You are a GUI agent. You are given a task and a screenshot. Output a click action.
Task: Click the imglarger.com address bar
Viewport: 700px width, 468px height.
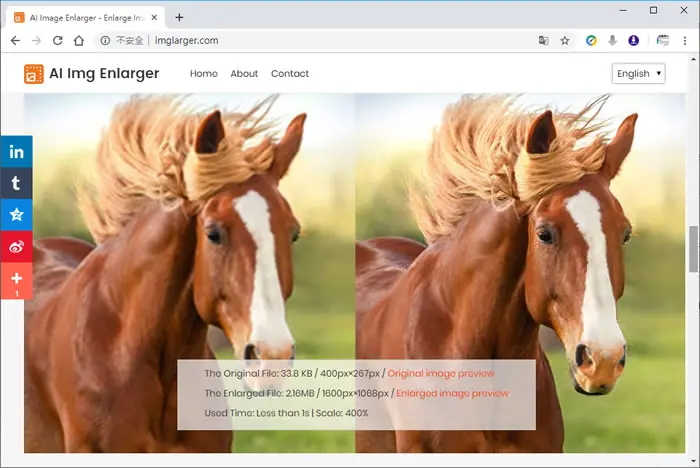(x=312, y=41)
